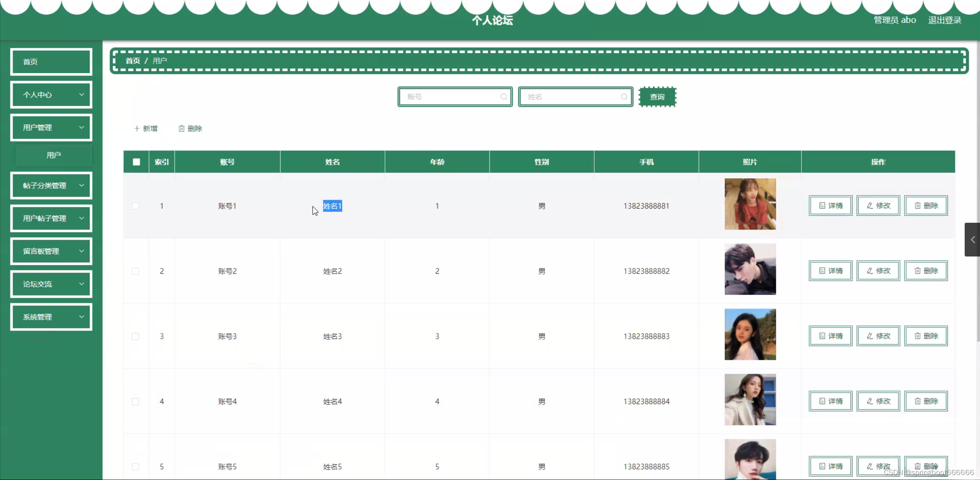The image size is (980, 480).
Task: Expand the 帖子分类管理 sidebar menu
Action: [x=51, y=186]
